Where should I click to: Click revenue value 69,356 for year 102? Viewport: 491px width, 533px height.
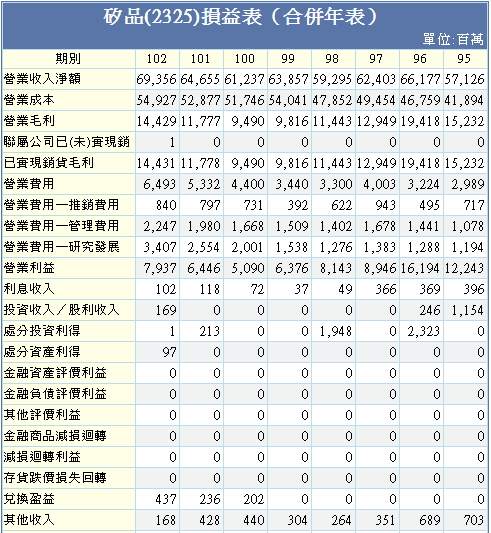click(156, 80)
